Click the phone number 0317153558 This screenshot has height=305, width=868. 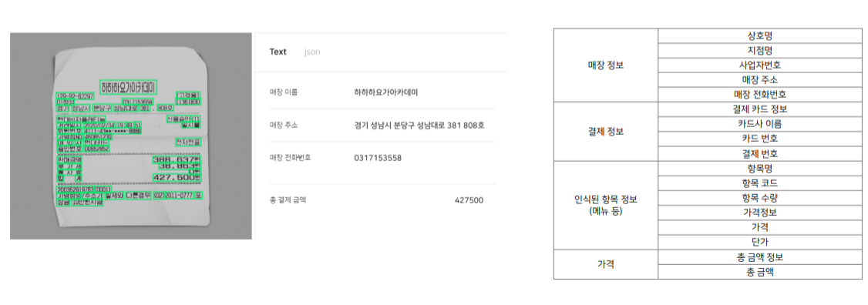tap(378, 158)
